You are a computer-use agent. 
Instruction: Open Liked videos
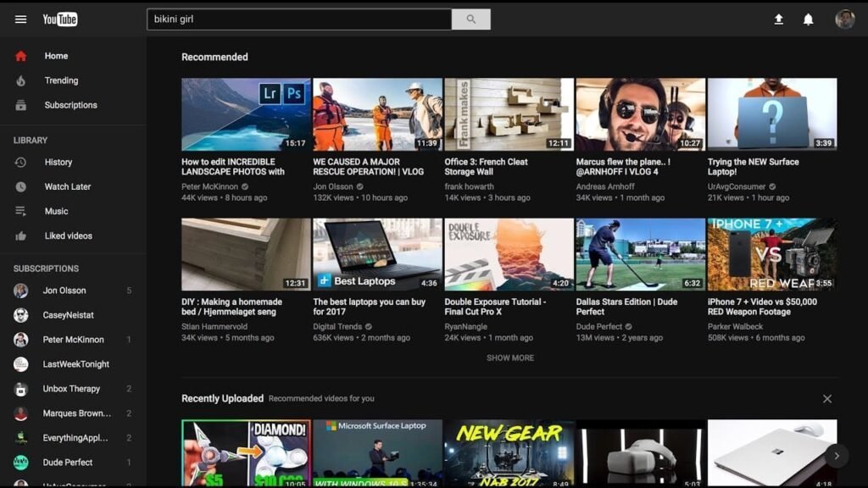pos(69,236)
